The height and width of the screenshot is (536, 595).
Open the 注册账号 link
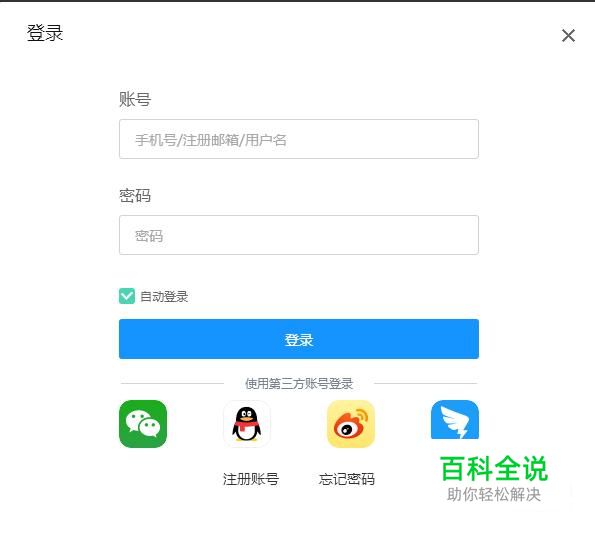tap(251, 479)
